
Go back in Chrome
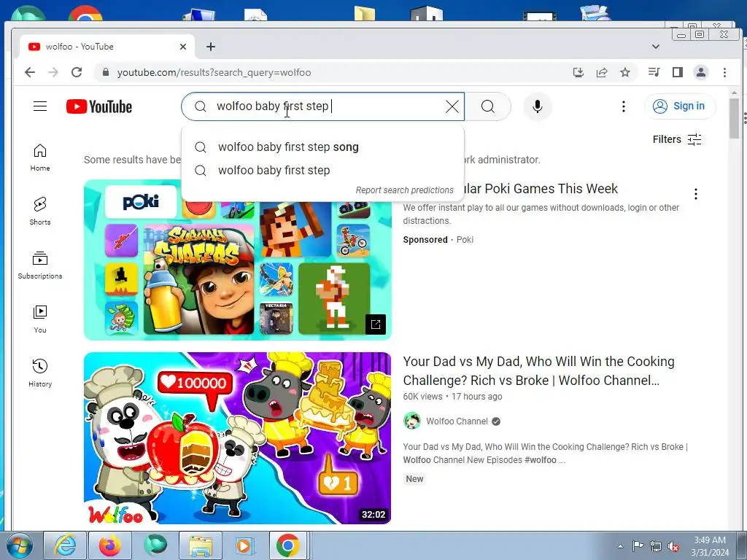click(x=29, y=72)
